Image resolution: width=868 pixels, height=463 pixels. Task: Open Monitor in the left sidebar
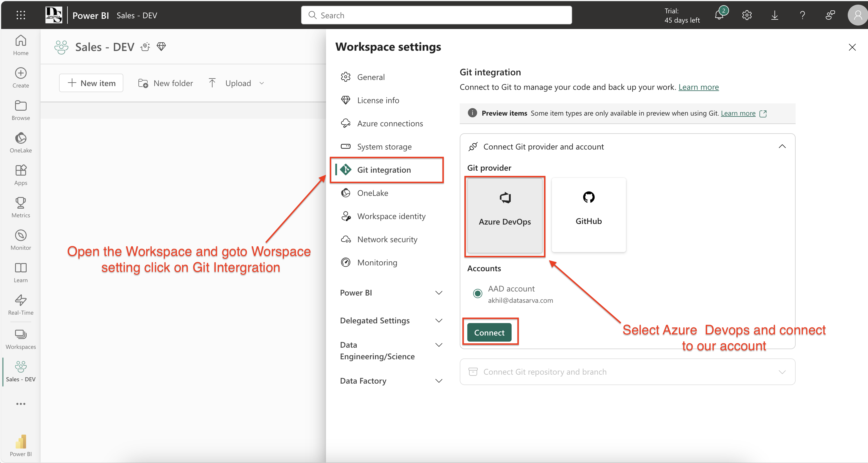pyautogui.click(x=21, y=240)
